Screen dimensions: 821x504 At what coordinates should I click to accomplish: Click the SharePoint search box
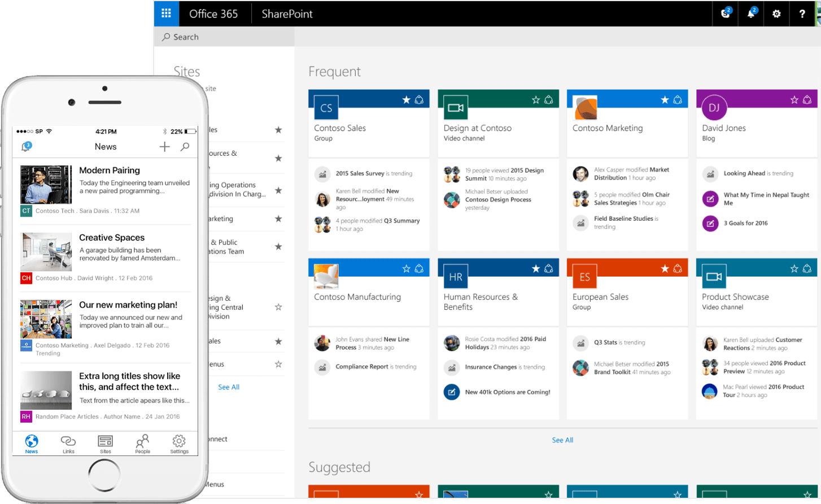(x=224, y=37)
